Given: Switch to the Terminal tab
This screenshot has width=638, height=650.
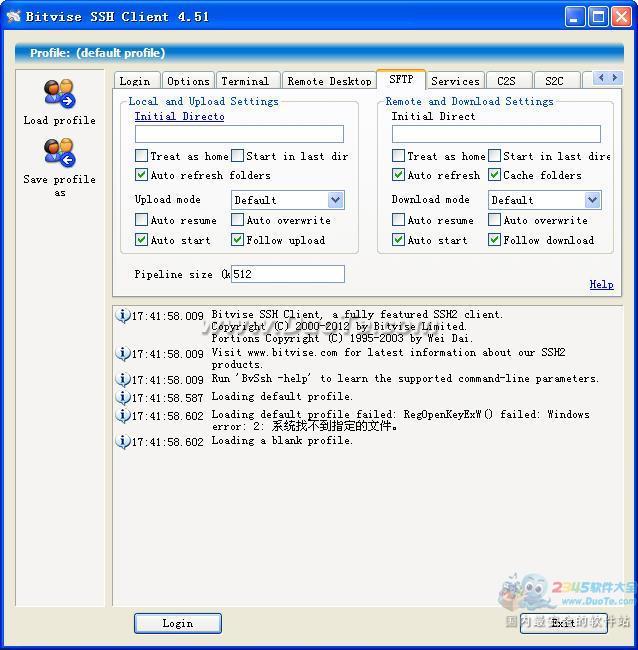Looking at the screenshot, I should (x=247, y=80).
